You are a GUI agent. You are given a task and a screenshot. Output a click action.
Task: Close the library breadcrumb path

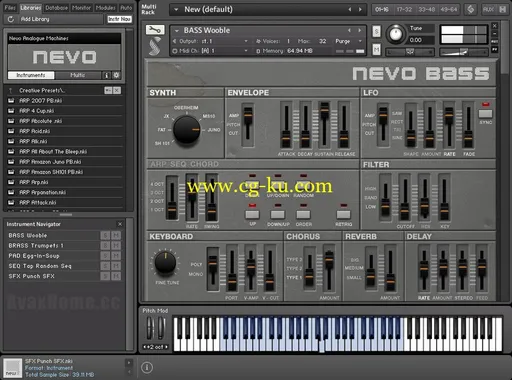(x=117, y=90)
